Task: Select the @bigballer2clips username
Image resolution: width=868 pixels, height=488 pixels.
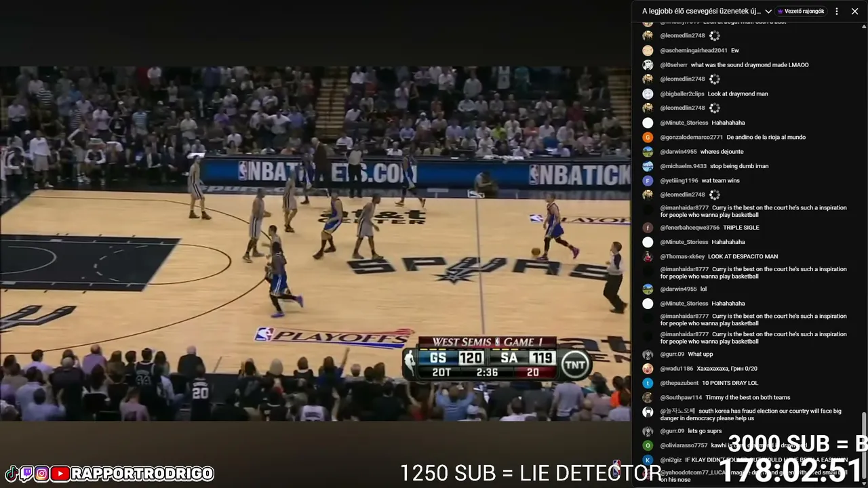Action: [682, 94]
